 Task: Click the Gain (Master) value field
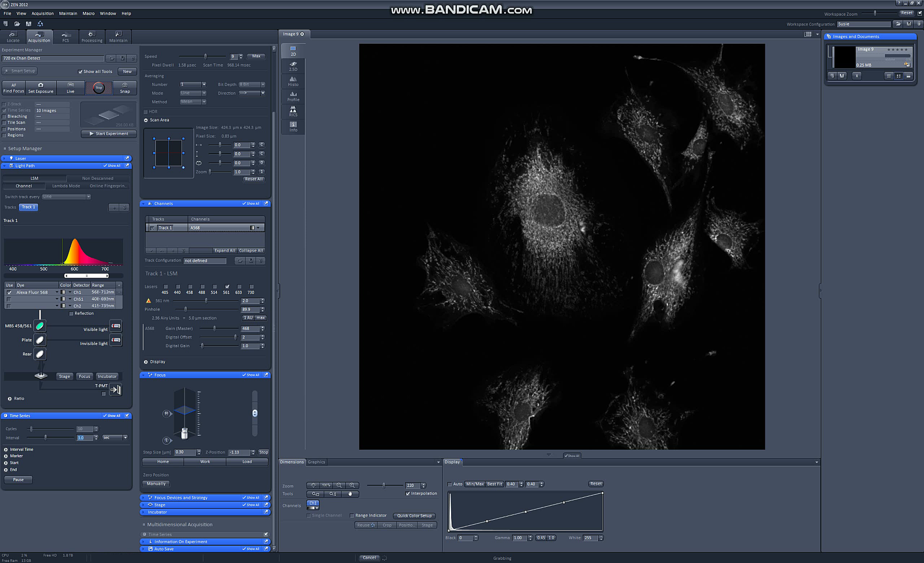click(x=249, y=329)
